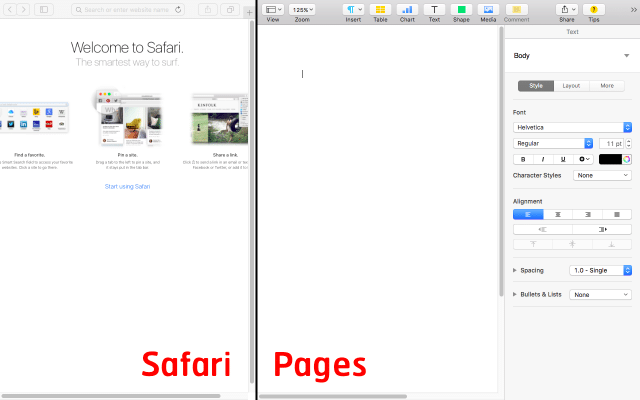
Task: Show all Safari tabs
Action: coord(230,9)
